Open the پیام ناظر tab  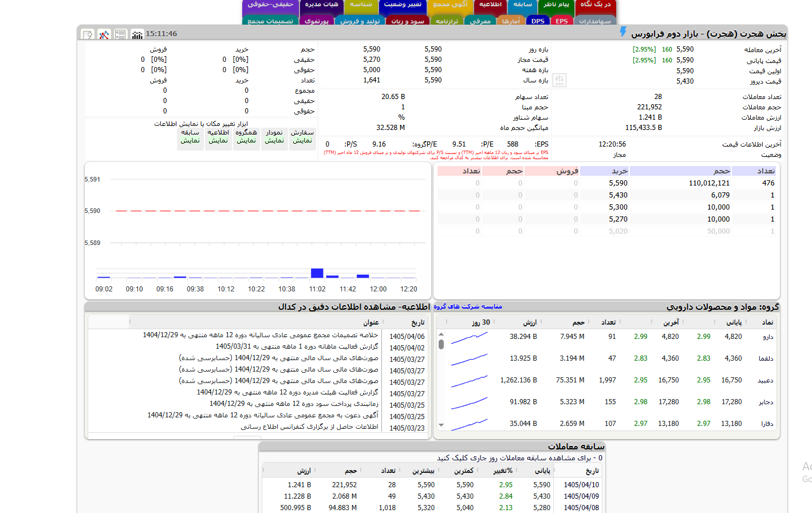(x=556, y=5)
